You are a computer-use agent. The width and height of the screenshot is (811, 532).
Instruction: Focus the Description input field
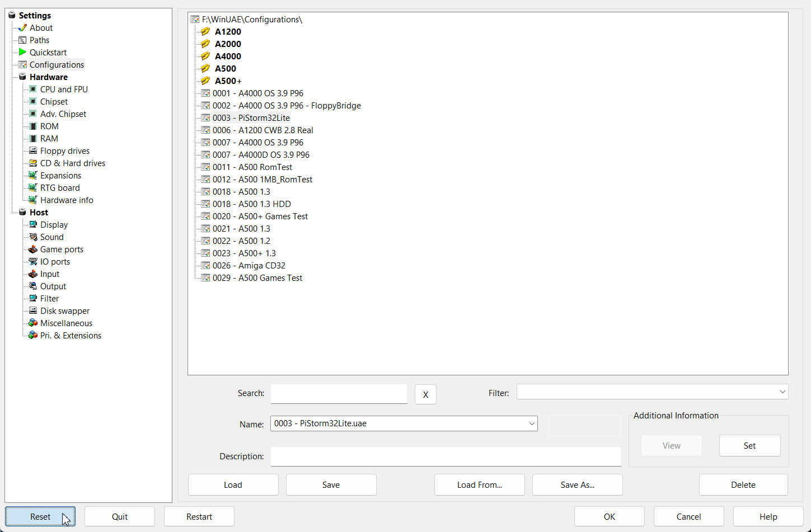(x=446, y=456)
